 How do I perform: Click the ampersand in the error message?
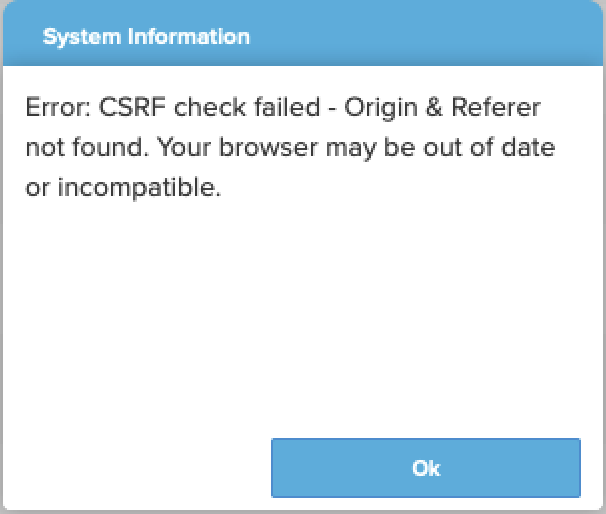(x=409, y=108)
